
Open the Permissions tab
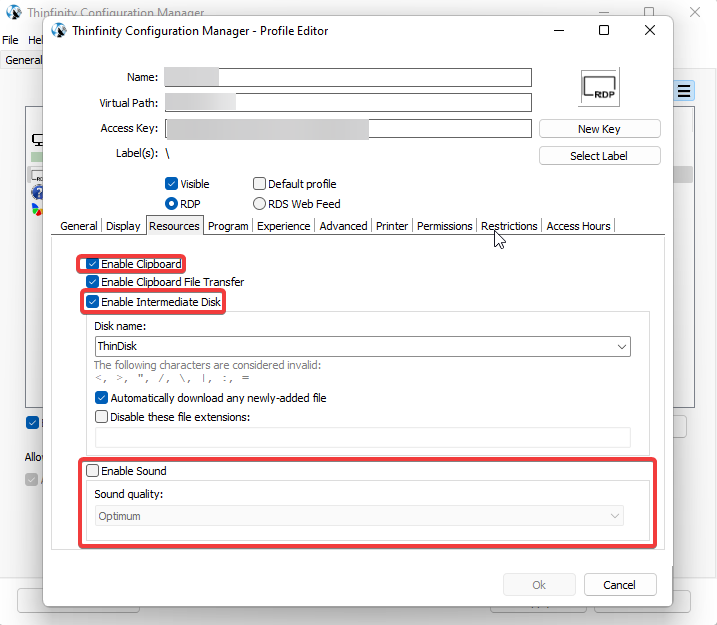[444, 226]
